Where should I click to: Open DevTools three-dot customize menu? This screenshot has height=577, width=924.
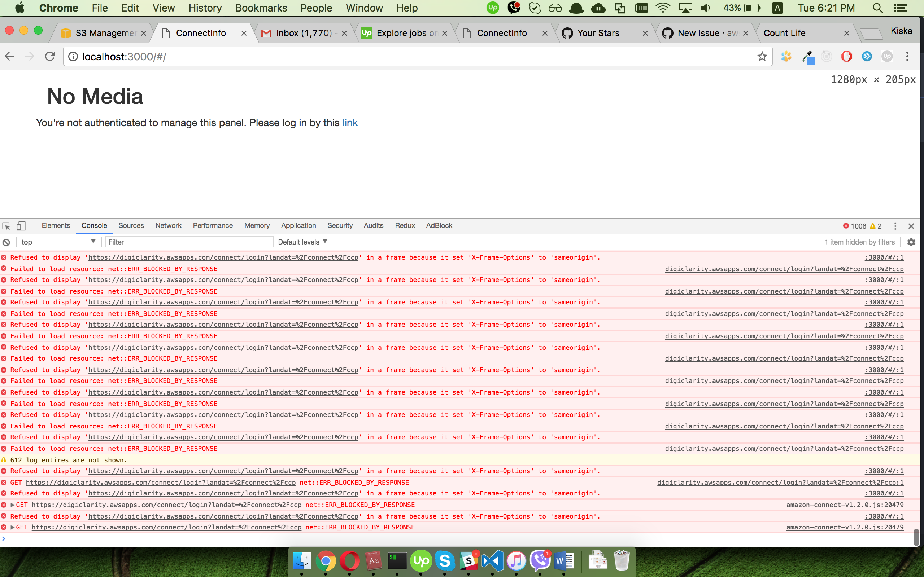pos(895,226)
